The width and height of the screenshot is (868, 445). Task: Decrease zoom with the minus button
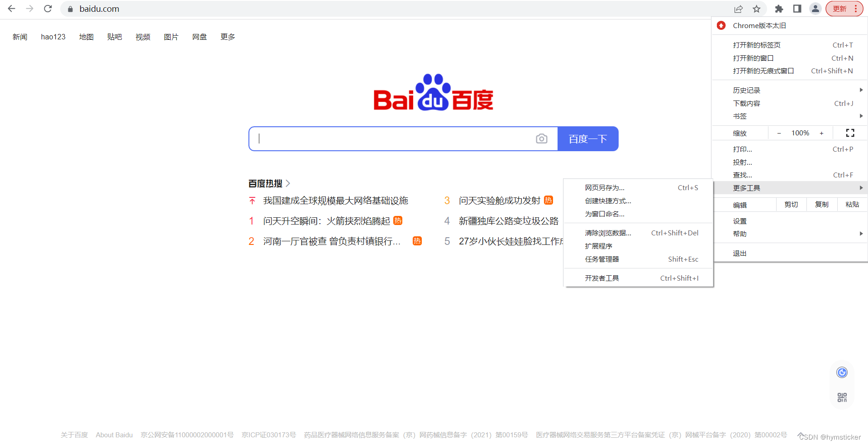click(x=779, y=133)
